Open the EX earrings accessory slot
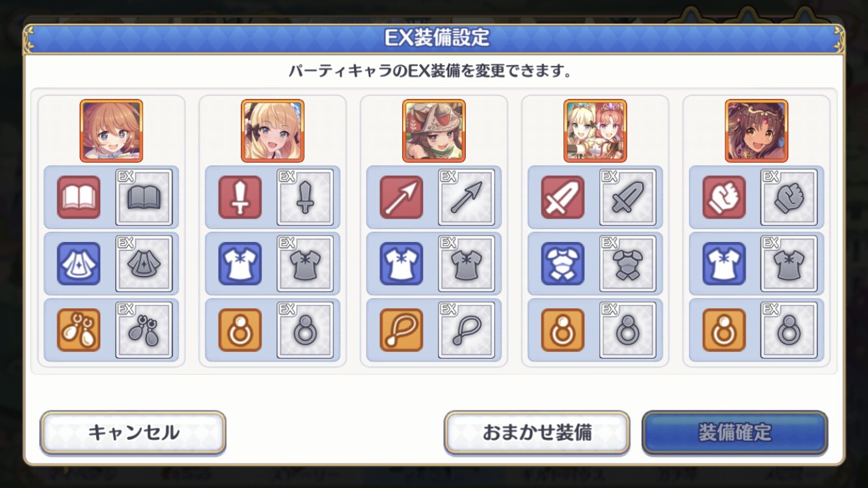Viewport: 868px width, 488px height. (x=144, y=330)
